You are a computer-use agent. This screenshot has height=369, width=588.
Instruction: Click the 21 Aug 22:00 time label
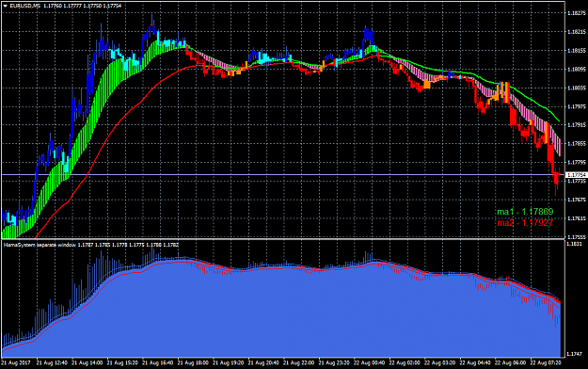pyautogui.click(x=298, y=363)
